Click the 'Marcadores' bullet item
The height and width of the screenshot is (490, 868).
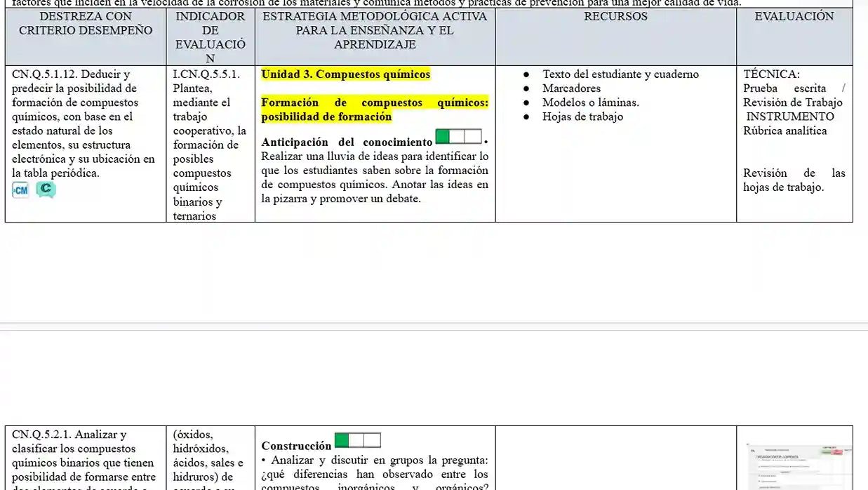click(571, 88)
